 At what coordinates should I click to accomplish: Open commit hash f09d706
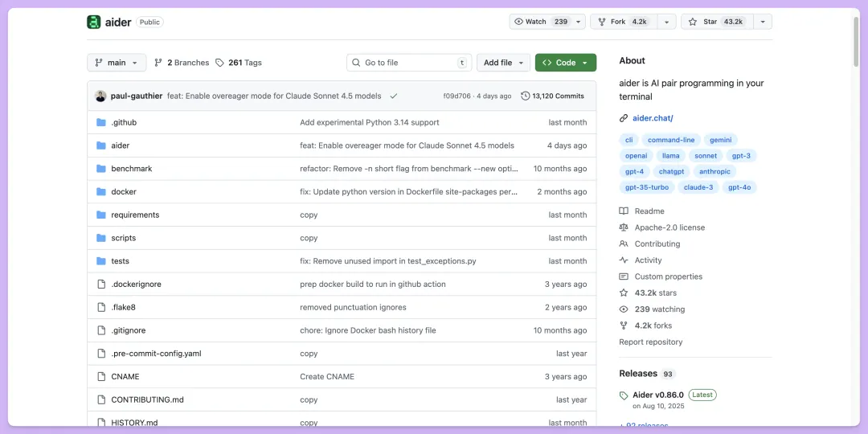458,96
